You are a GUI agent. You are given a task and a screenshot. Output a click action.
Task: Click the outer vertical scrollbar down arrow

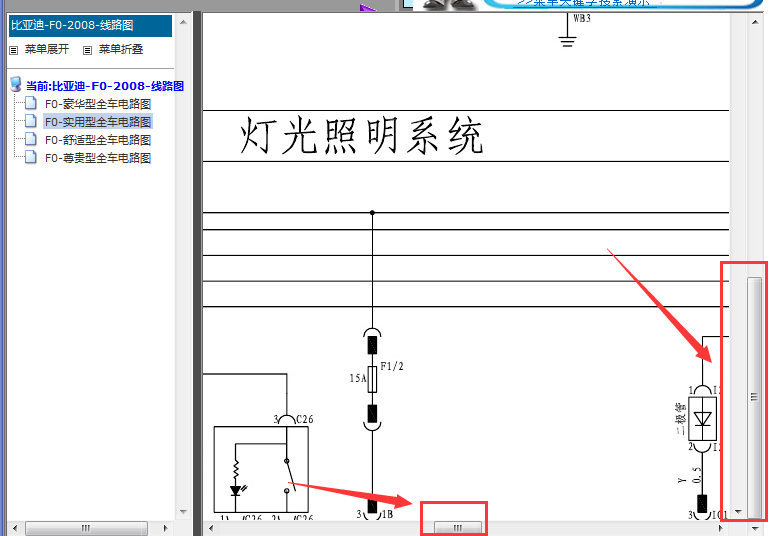tap(755, 529)
